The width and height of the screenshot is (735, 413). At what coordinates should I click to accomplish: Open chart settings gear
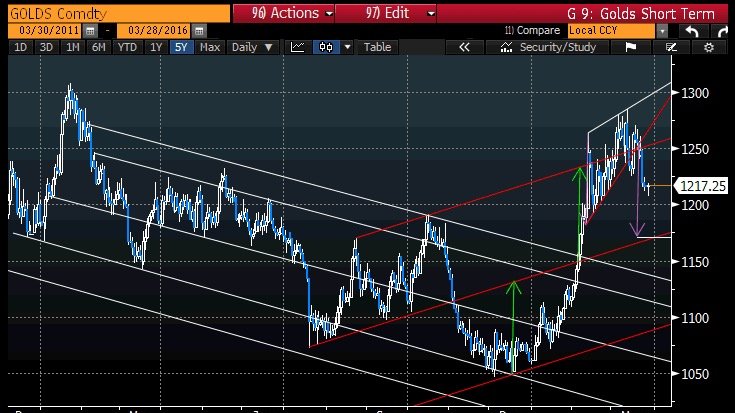[x=709, y=47]
